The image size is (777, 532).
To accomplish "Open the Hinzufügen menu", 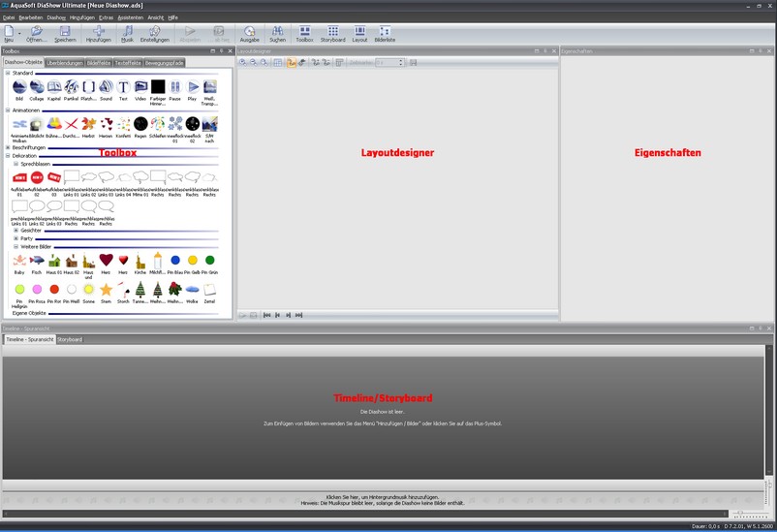I will click(x=82, y=17).
